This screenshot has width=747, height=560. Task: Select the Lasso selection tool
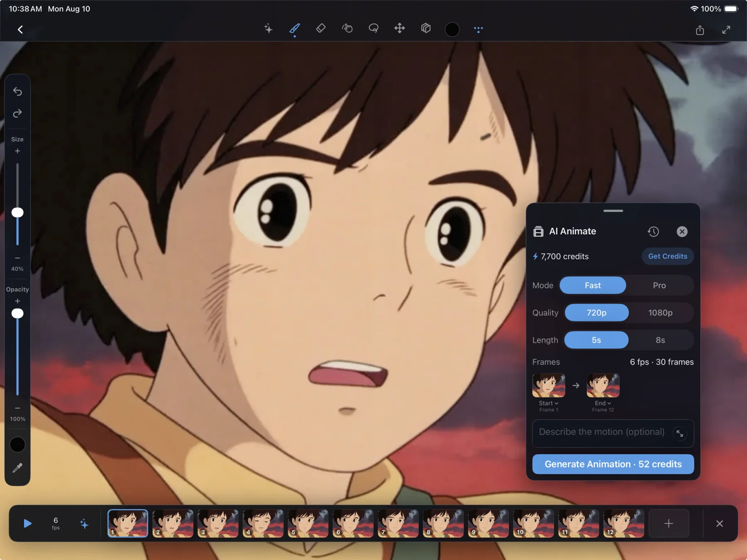pyautogui.click(x=373, y=29)
